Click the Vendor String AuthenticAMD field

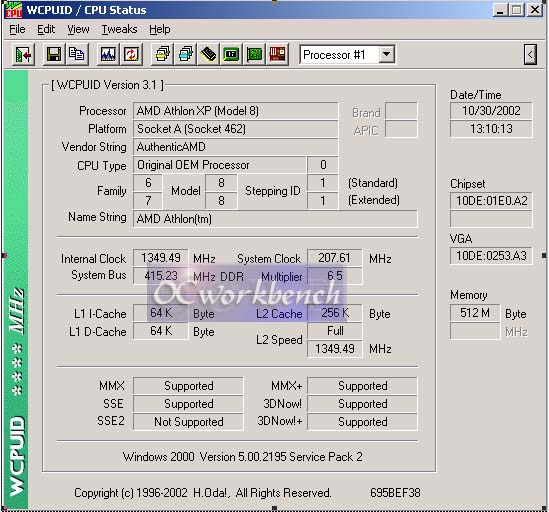pos(235,147)
